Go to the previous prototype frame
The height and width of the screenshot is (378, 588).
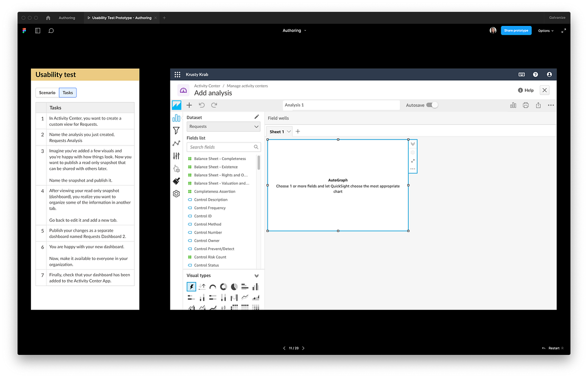pyautogui.click(x=285, y=348)
